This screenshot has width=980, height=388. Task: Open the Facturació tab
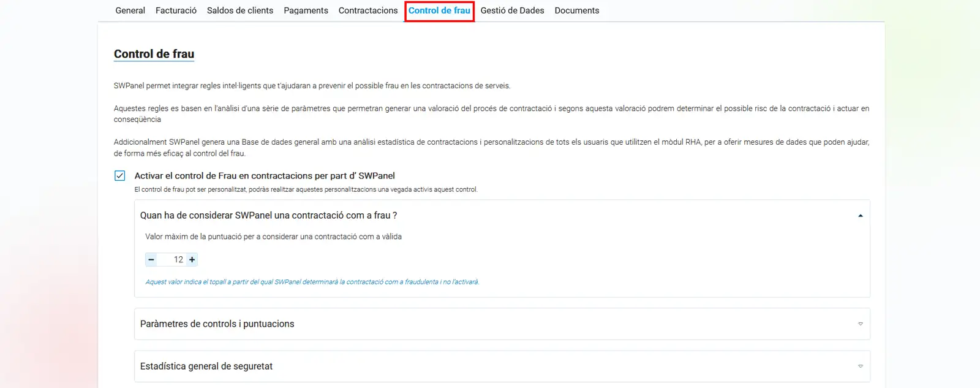pos(176,10)
